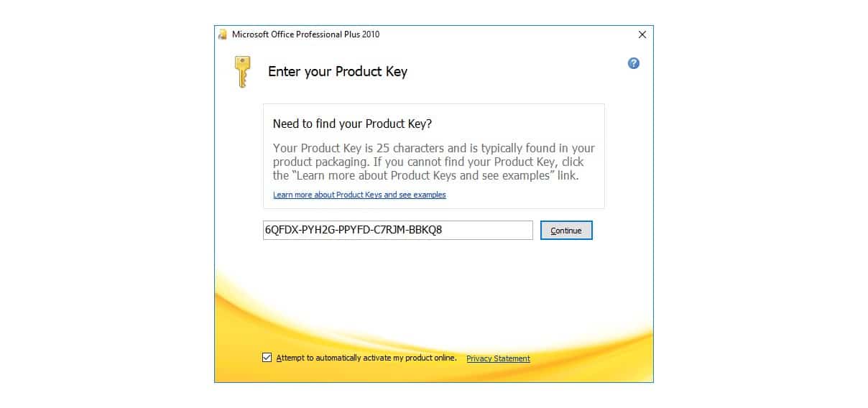Click the 'Microsoft Office Professional Plus 2010' title text
Image resolution: width=868 pixels, height=408 pixels.
(x=305, y=34)
